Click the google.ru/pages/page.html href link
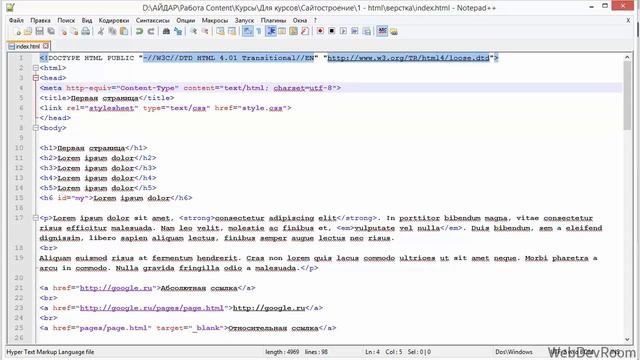Screen dimensions: 640x360 coord(152,308)
